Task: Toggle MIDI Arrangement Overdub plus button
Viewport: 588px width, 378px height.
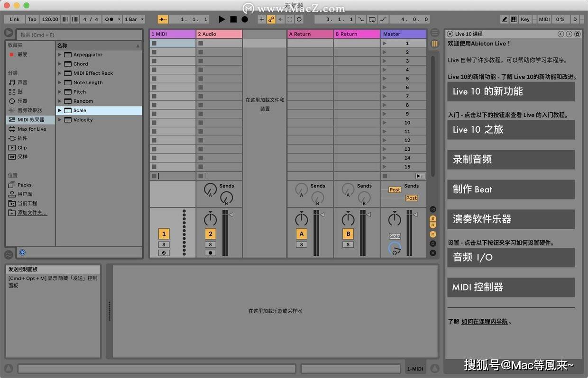Action: click(262, 19)
